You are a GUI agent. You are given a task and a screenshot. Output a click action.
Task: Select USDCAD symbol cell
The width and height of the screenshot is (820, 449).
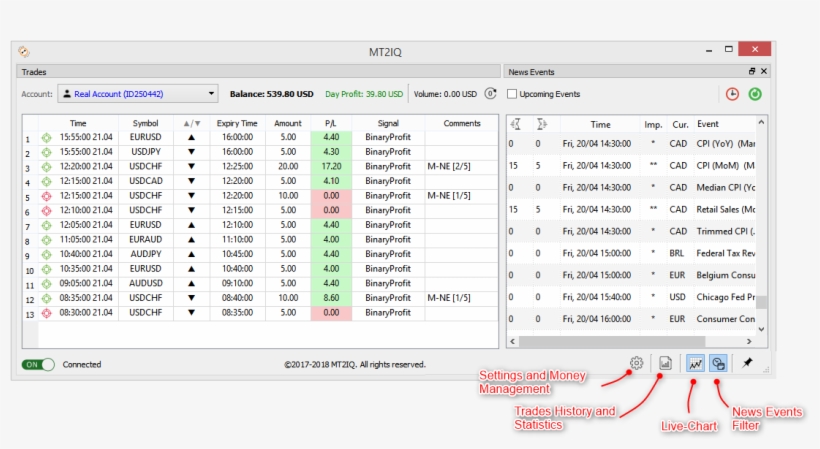click(145, 181)
